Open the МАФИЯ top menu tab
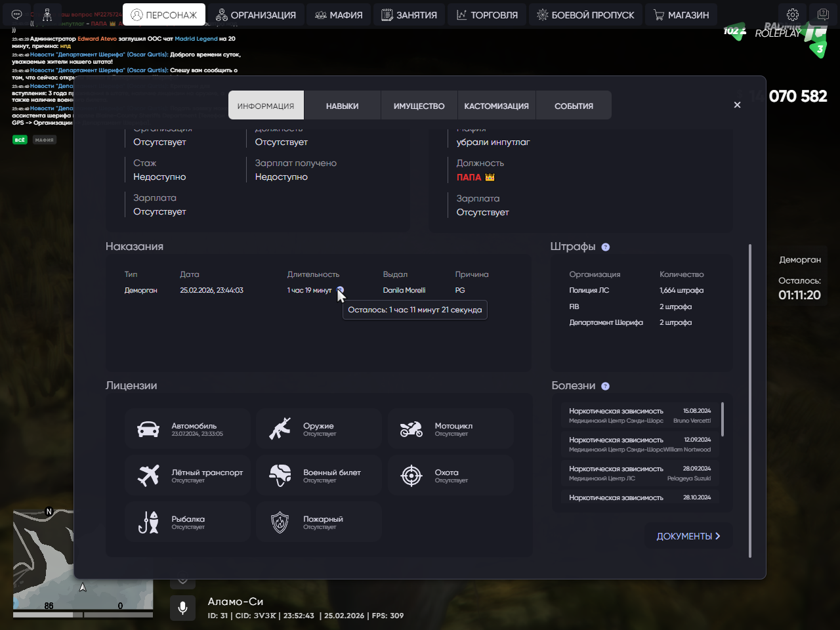Viewport: 840px width, 630px height. (339, 14)
